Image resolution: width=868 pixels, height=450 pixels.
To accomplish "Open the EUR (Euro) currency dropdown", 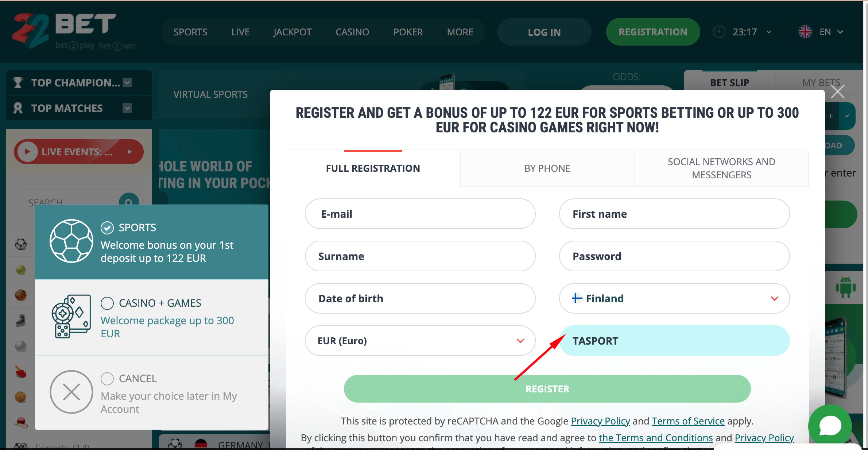I will coord(420,341).
